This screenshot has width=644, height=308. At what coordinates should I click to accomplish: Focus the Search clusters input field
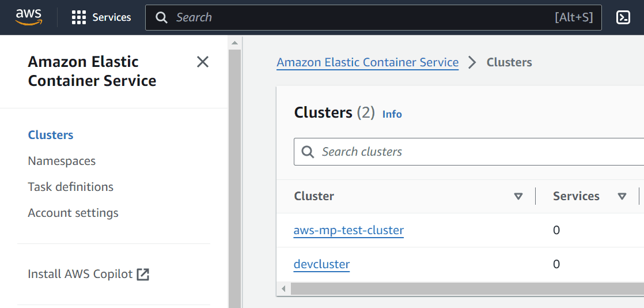coord(478,152)
